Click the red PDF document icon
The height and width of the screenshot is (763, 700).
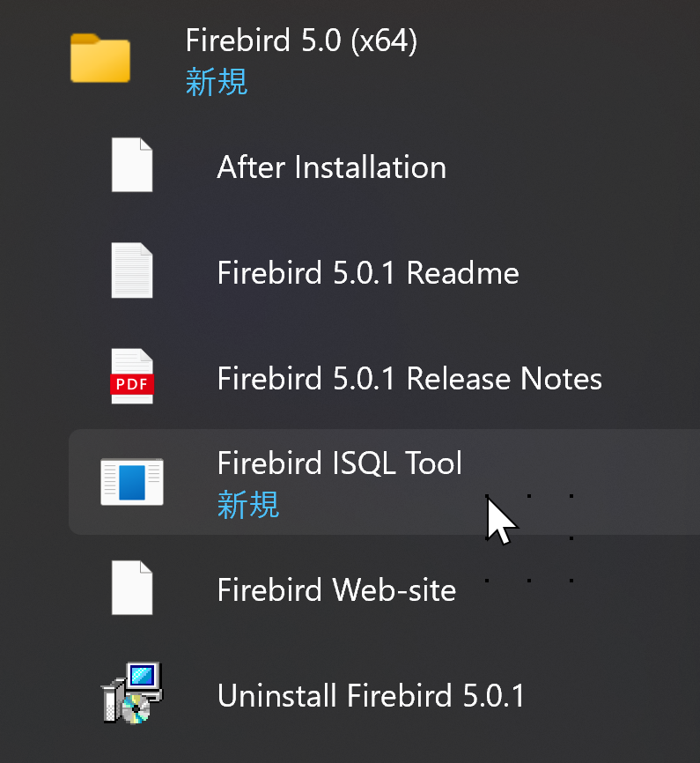[x=132, y=376]
